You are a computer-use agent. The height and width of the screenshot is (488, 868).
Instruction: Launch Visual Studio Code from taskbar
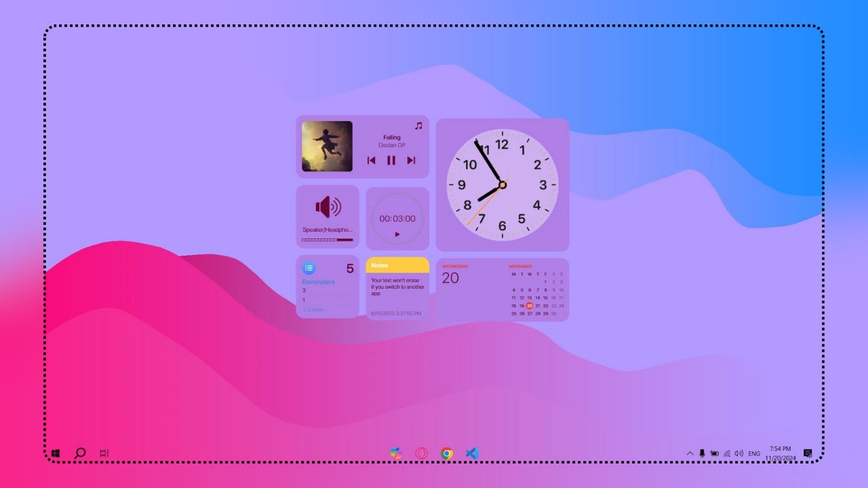(473, 453)
